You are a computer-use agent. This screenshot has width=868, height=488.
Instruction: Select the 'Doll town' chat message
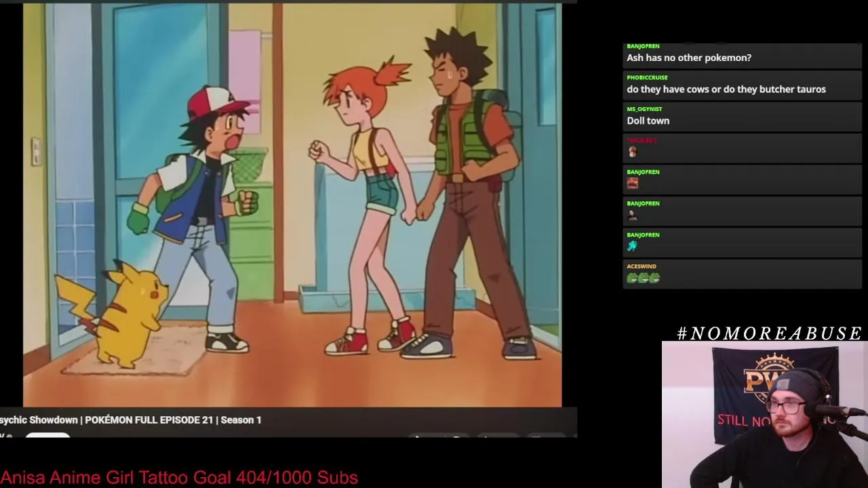pyautogui.click(x=648, y=121)
